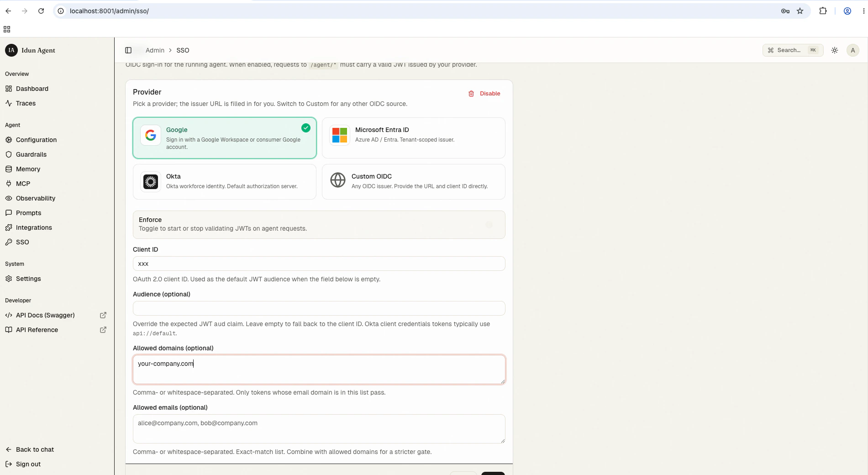Click the Google provider logo
This screenshot has height=475, width=868.
[151, 135]
